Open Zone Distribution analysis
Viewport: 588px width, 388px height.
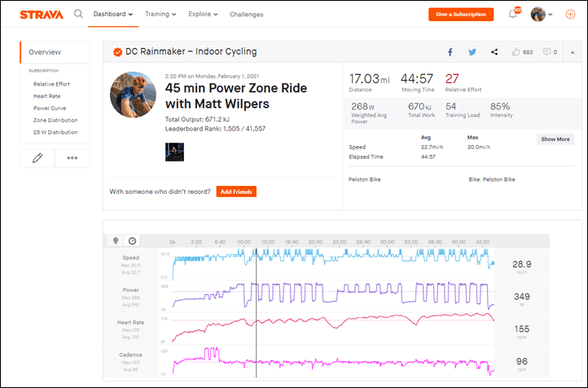(55, 120)
